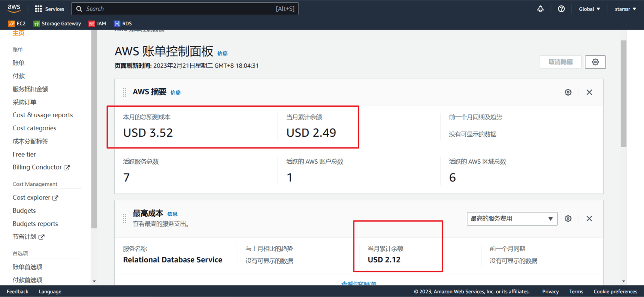644x297 pixels.
Task: Click active regions count 6
Action: (453, 178)
